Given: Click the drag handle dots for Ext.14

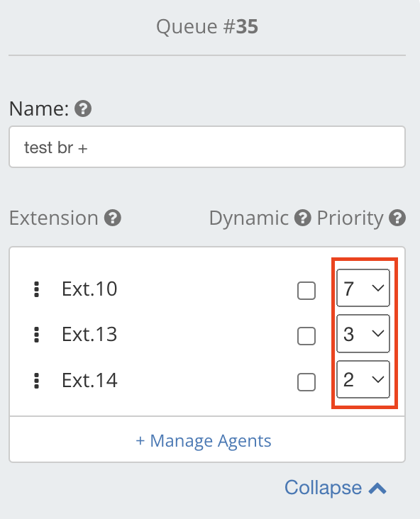Looking at the screenshot, I should 37,381.
